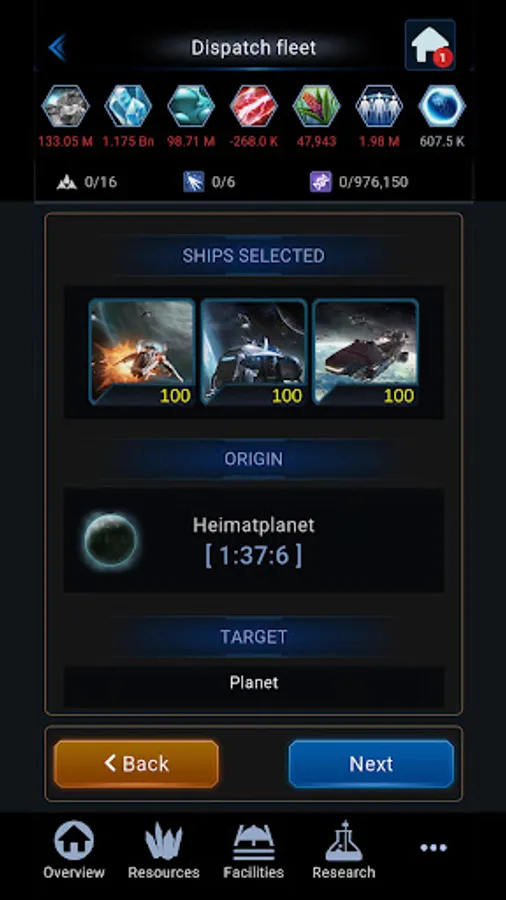
Task: Open the Heimatplanet origin planet entry
Action: pos(254,541)
